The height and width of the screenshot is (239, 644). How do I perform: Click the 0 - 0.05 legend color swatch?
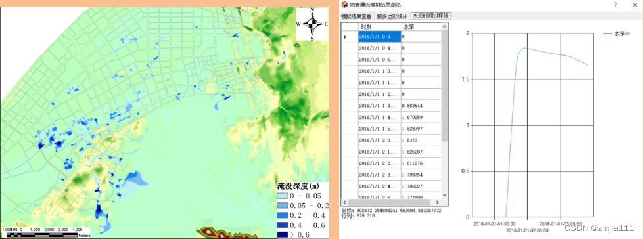(x=283, y=196)
